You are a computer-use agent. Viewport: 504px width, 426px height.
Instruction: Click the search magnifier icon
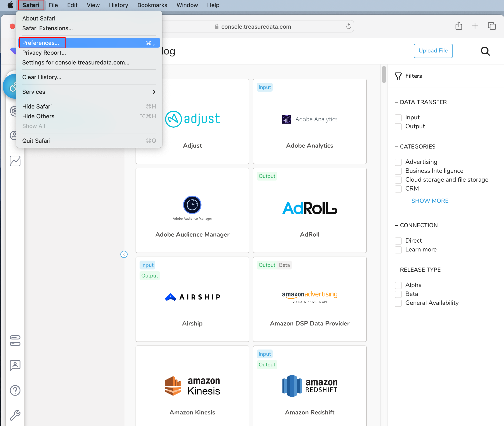(485, 51)
